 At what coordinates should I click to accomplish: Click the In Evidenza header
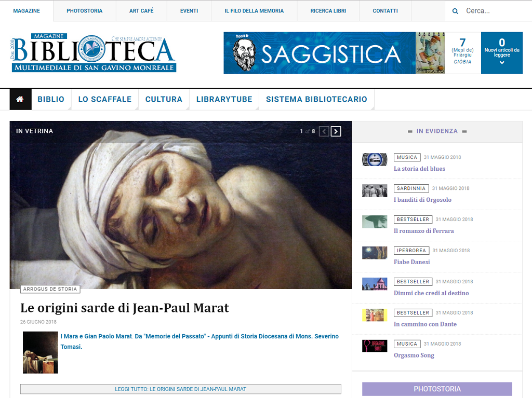coord(437,131)
